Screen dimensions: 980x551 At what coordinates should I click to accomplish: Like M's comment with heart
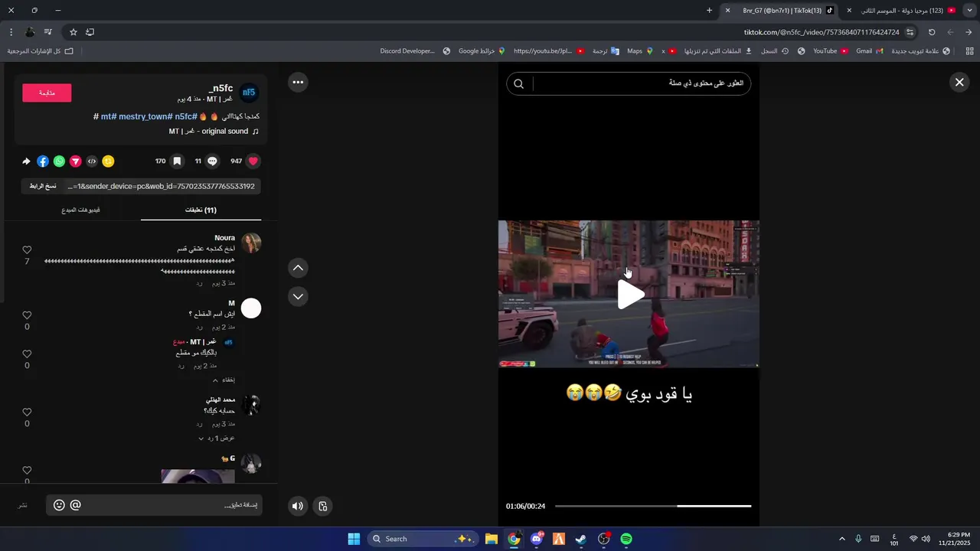27,315
